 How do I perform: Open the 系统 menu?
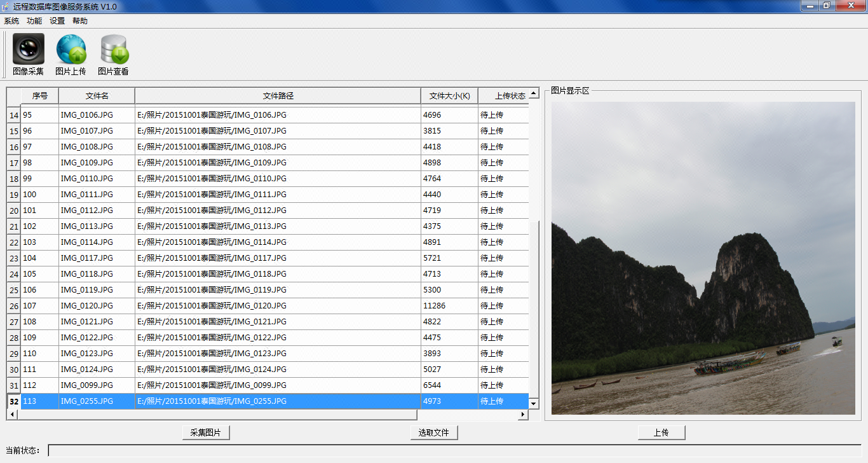[11, 21]
